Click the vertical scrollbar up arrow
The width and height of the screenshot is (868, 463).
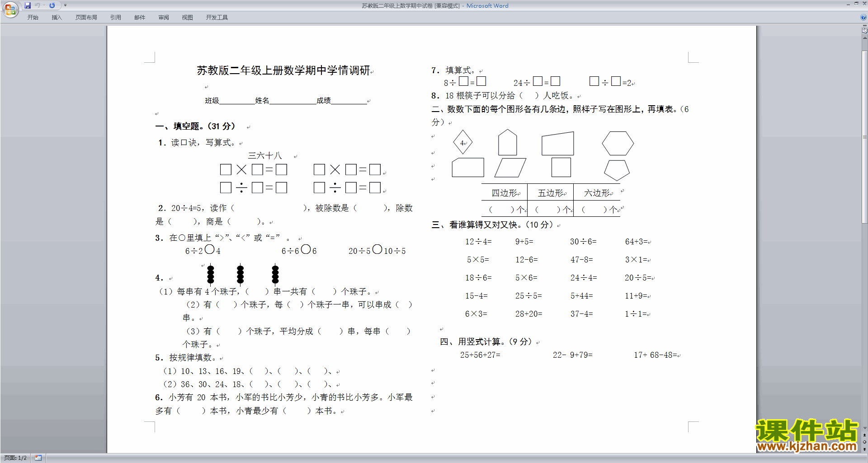[865, 38]
